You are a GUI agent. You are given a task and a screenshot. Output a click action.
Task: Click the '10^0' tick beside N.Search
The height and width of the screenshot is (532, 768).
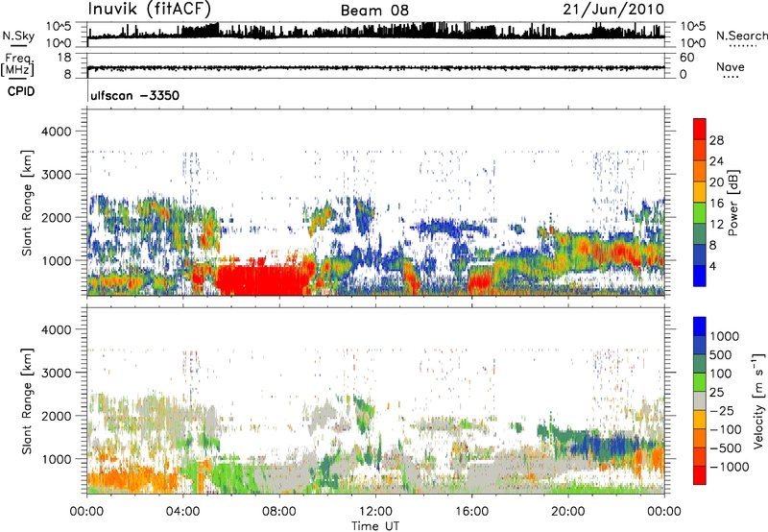pos(692,43)
